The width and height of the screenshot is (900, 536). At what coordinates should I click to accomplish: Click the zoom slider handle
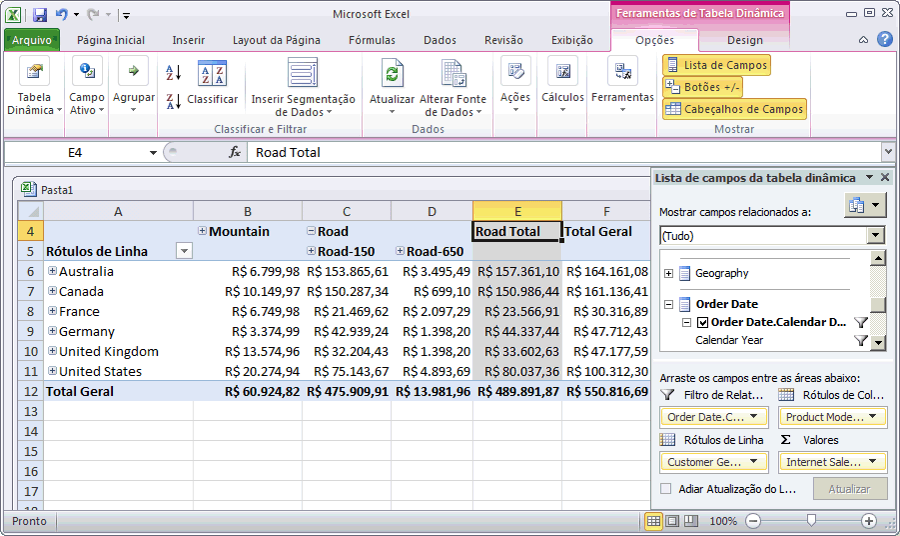(811, 521)
